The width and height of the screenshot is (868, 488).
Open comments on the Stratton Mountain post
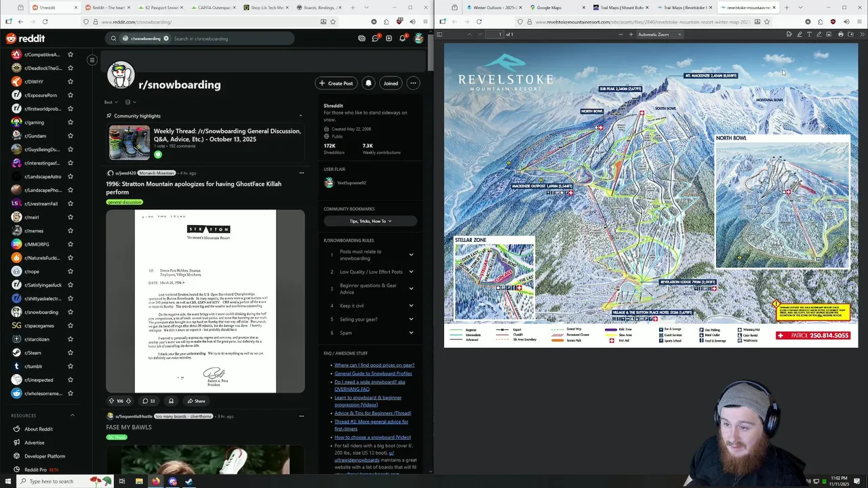[149, 401]
